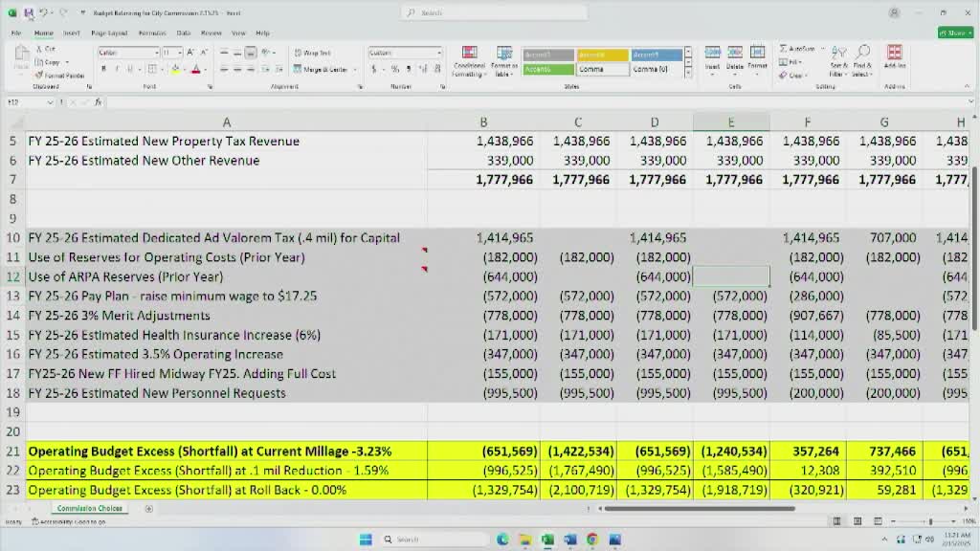Expand the Merge & Center dropdown arrow
Screen dimensions: 980x551
355,69
